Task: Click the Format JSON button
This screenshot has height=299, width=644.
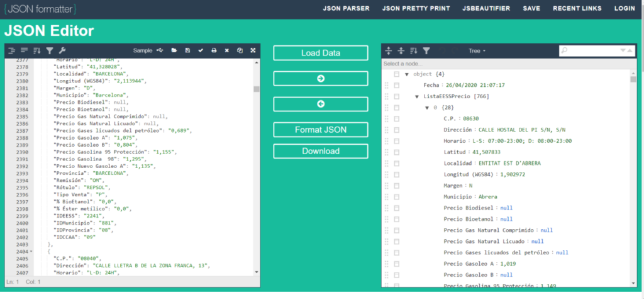Action: point(321,130)
